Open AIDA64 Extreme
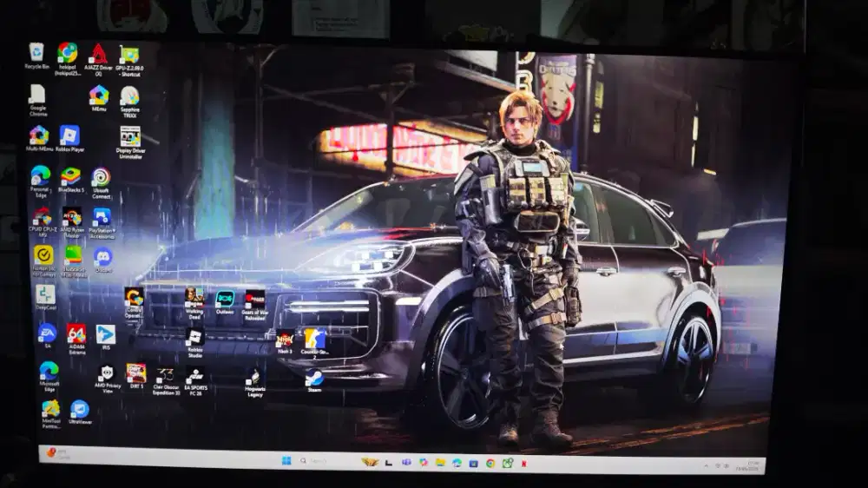868x488 pixels. coord(77,339)
